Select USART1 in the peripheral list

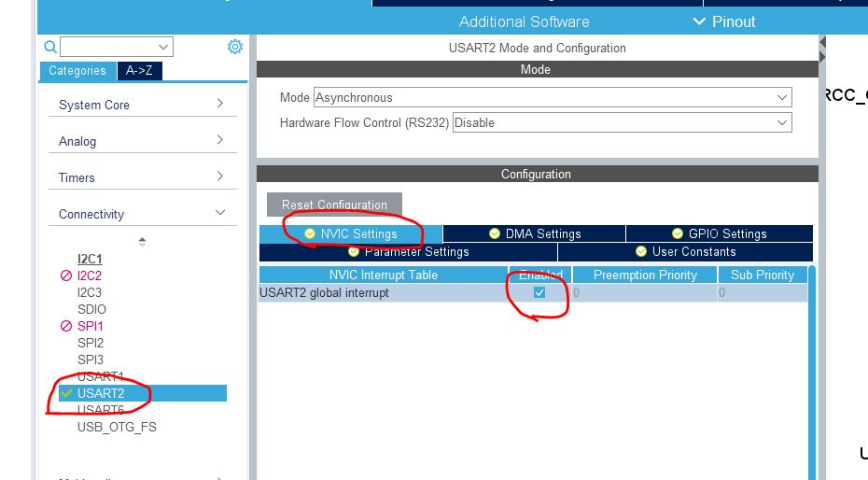pyautogui.click(x=100, y=376)
